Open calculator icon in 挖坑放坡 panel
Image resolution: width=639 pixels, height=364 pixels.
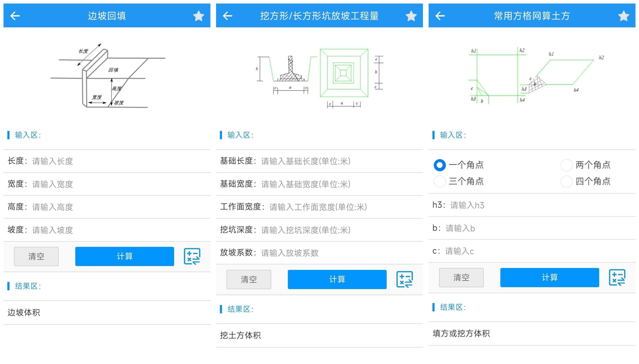pyautogui.click(x=404, y=279)
